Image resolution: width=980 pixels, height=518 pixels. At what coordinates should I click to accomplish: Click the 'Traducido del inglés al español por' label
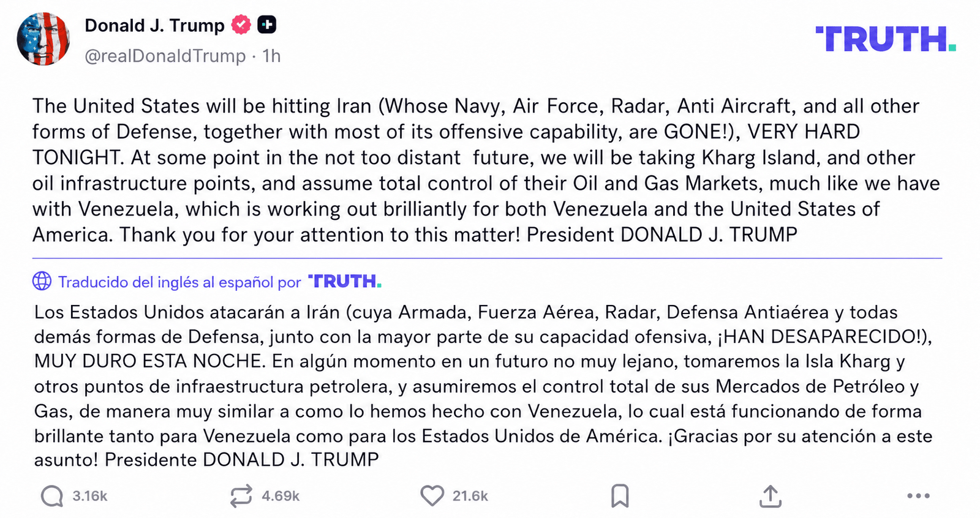[x=179, y=282]
